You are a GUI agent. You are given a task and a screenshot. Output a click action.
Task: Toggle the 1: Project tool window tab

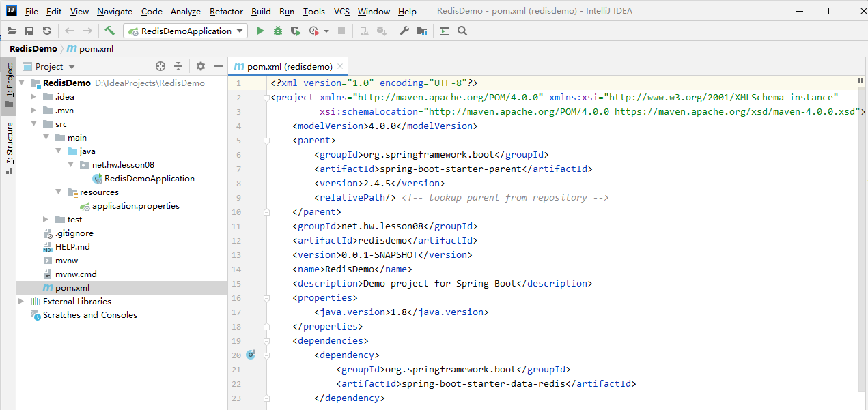[x=9, y=85]
